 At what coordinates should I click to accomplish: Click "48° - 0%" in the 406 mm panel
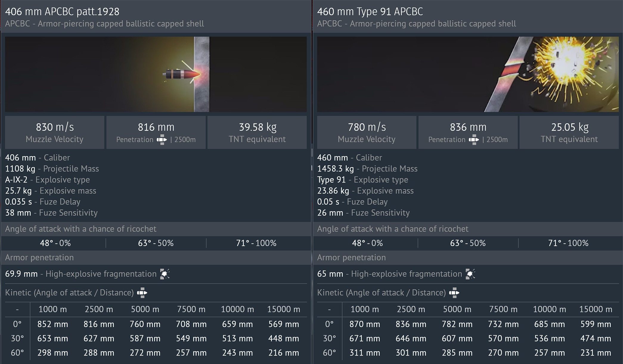tap(55, 243)
